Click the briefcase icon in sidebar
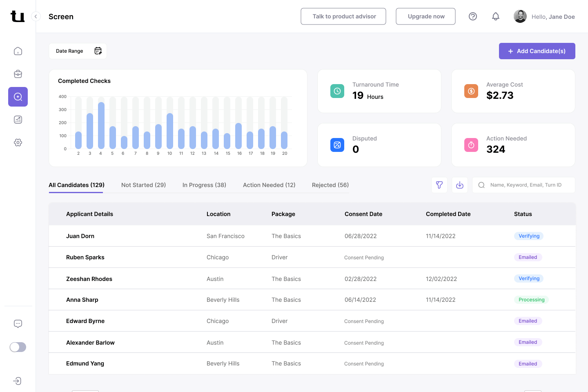Screen dimensions: 588x392 click(18, 74)
